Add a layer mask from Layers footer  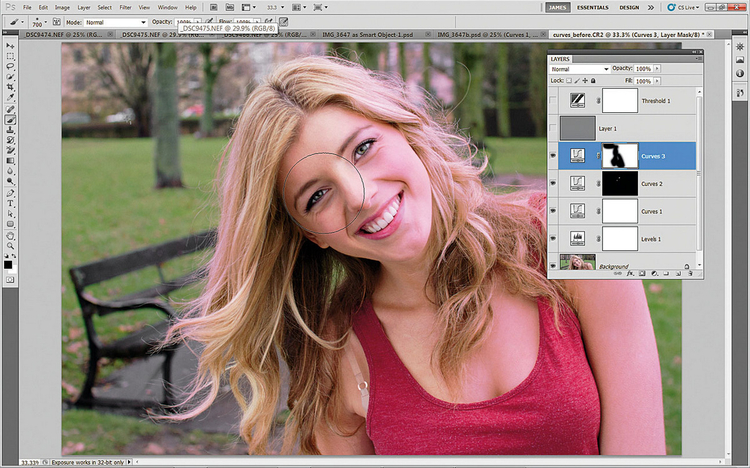tap(642, 274)
